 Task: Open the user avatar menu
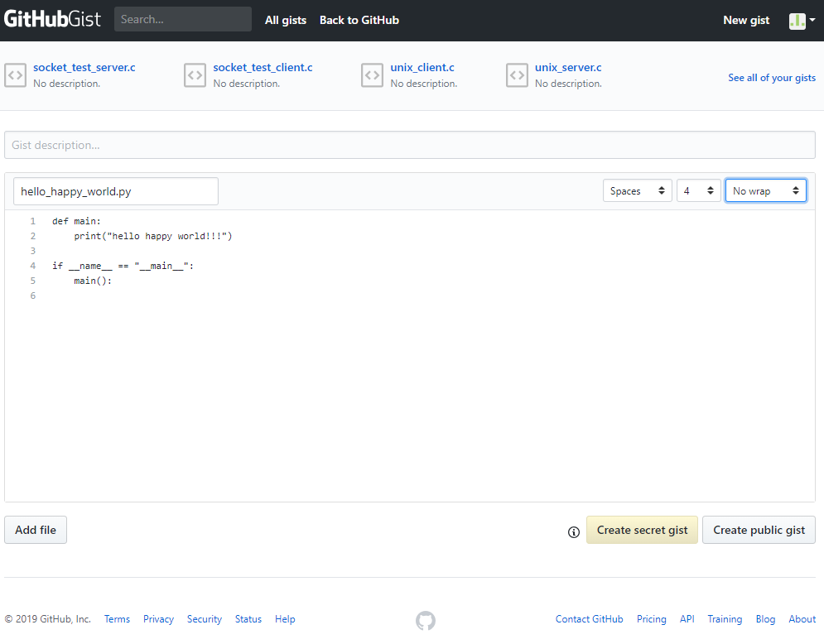(x=802, y=21)
